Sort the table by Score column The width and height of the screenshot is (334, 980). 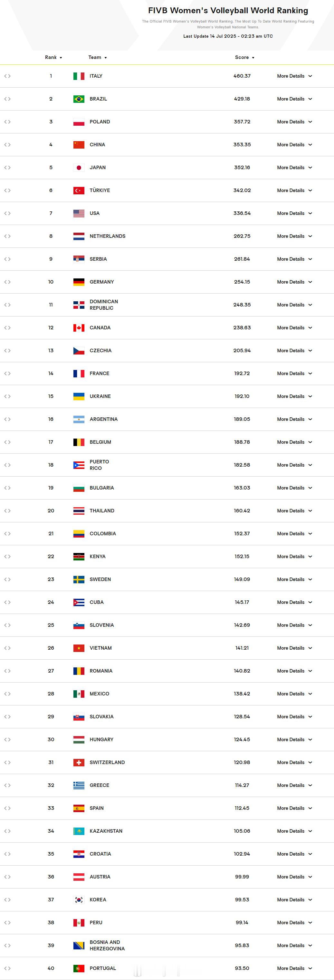coord(244,57)
